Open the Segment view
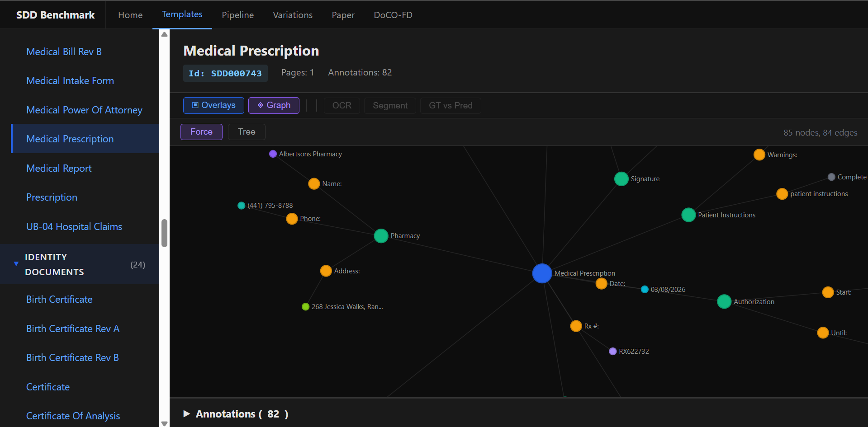 click(389, 105)
